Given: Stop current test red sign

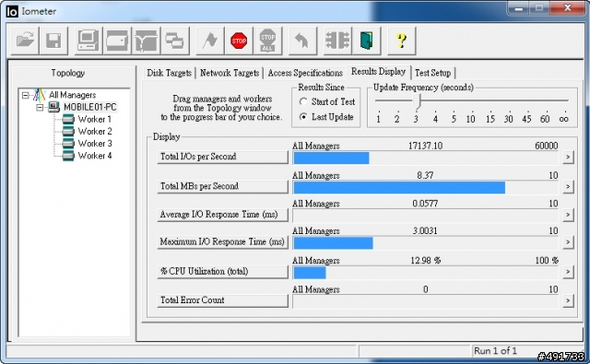Looking at the screenshot, I should [239, 41].
